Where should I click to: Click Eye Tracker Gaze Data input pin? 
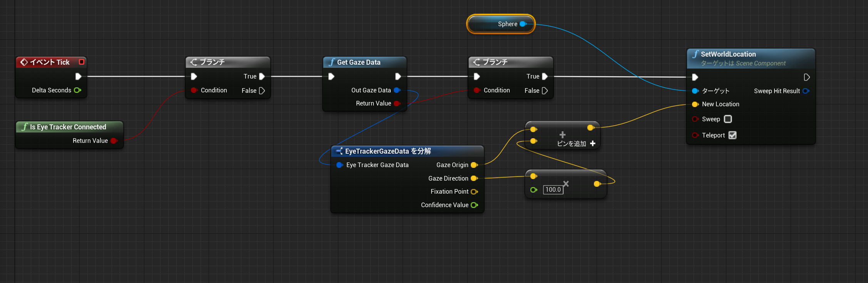click(340, 165)
